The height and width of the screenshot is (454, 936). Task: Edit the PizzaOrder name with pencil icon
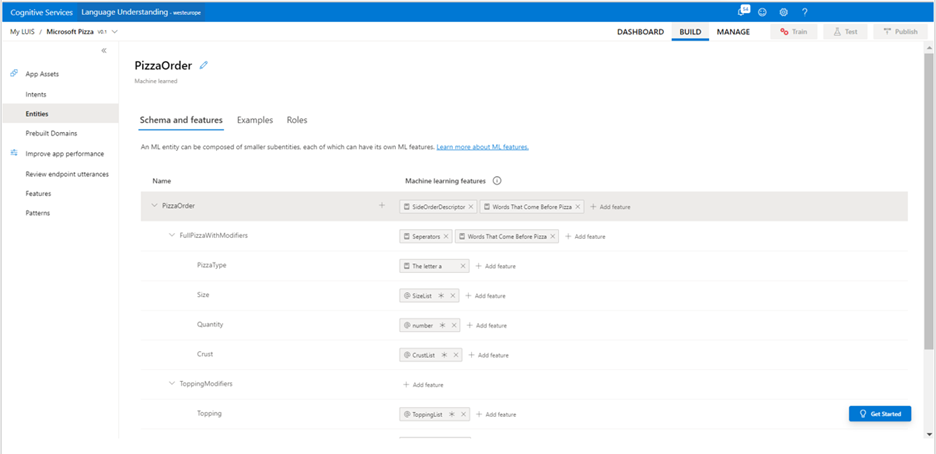204,66
